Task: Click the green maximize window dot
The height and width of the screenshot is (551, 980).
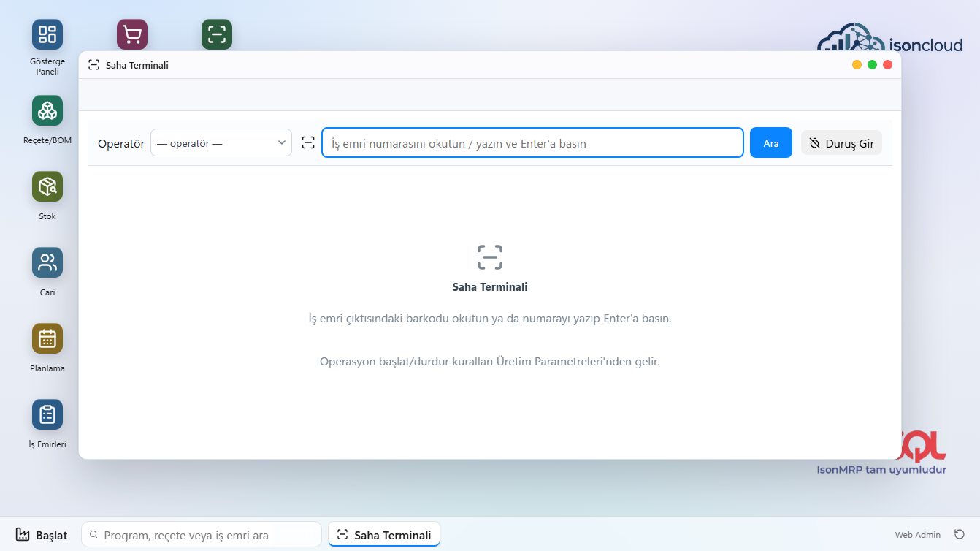Action: click(x=872, y=65)
